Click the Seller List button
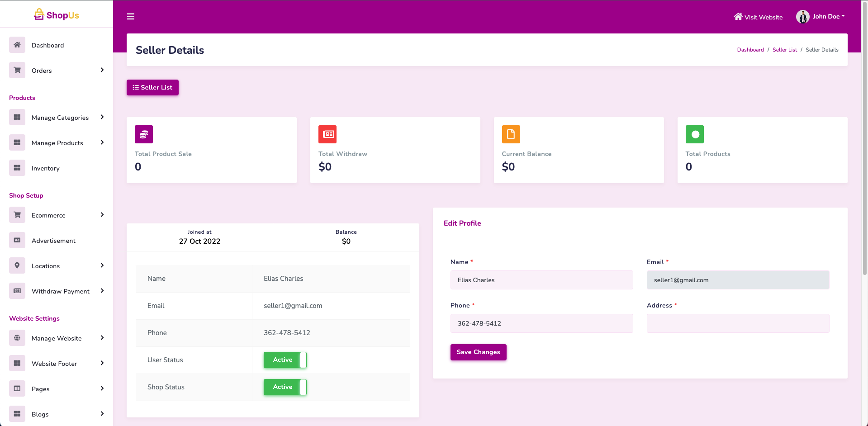 pyautogui.click(x=152, y=87)
